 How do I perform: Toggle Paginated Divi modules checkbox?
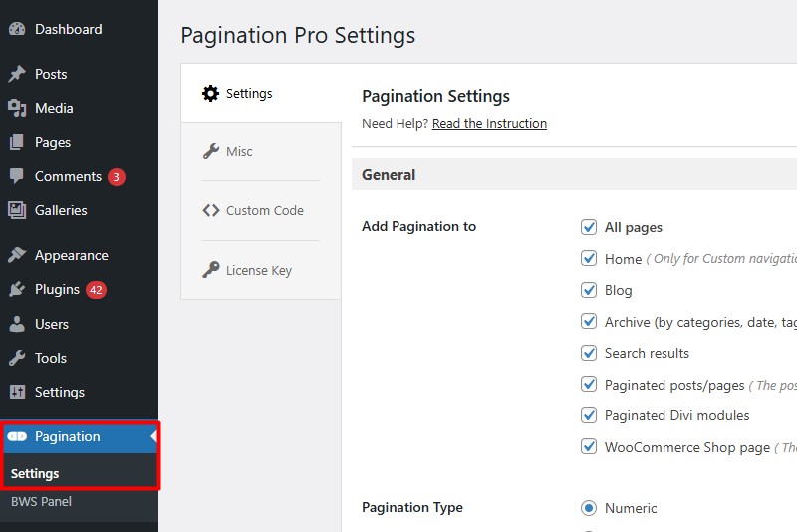point(589,415)
